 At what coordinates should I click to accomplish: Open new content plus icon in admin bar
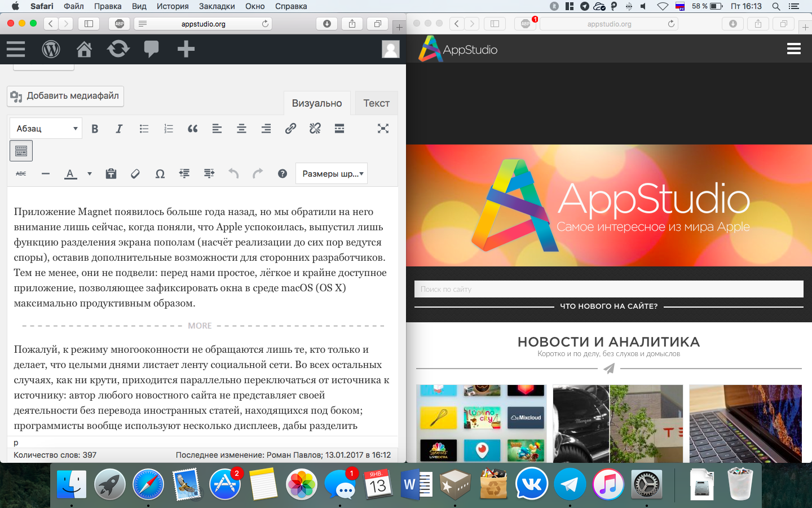coord(186,50)
